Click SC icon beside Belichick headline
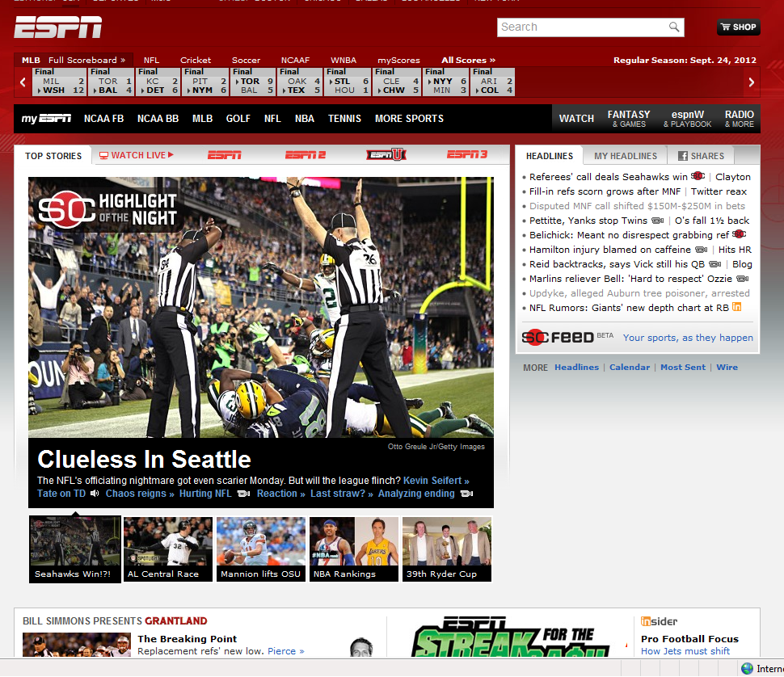The image size is (784, 677). tap(739, 233)
